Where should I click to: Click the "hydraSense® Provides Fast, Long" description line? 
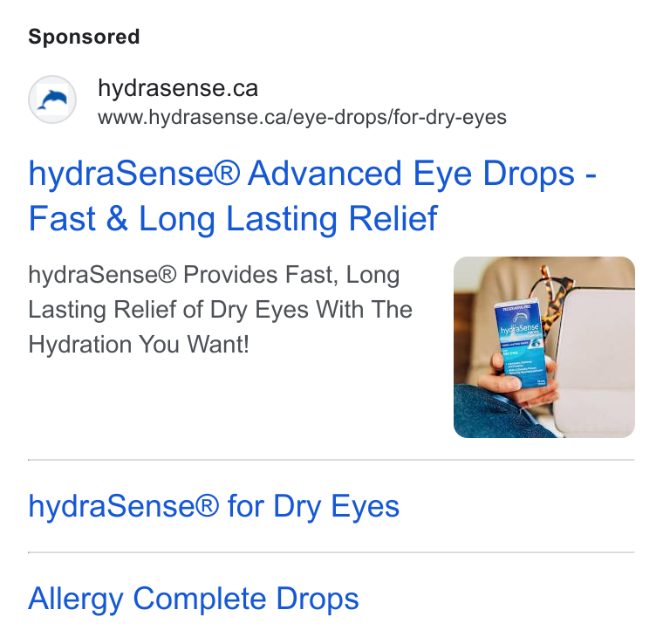coord(214,275)
